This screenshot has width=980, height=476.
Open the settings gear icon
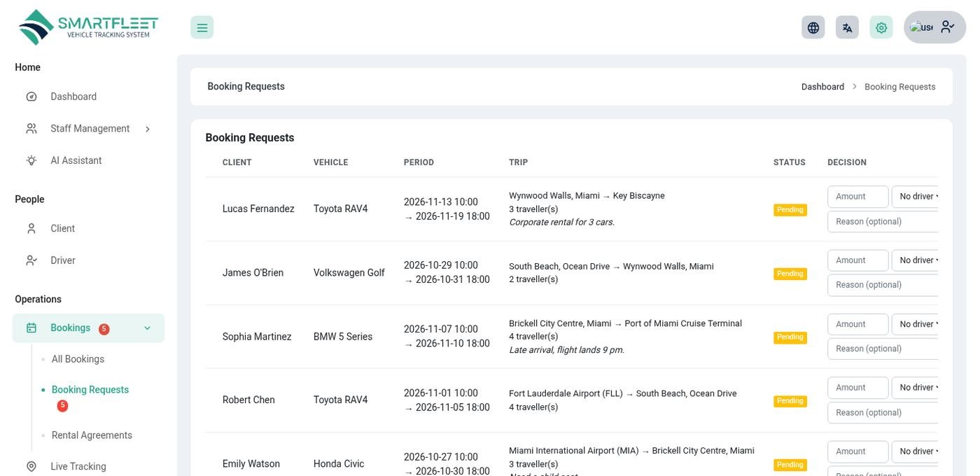point(881,27)
